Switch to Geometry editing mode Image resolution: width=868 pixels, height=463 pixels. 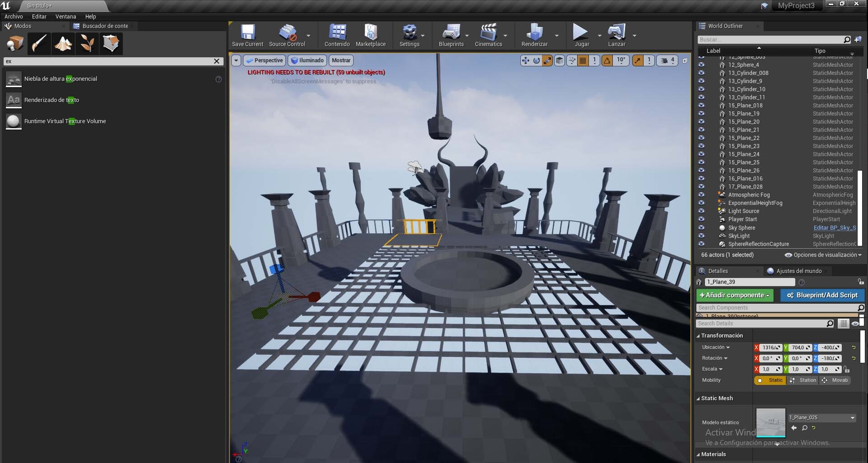(x=111, y=43)
